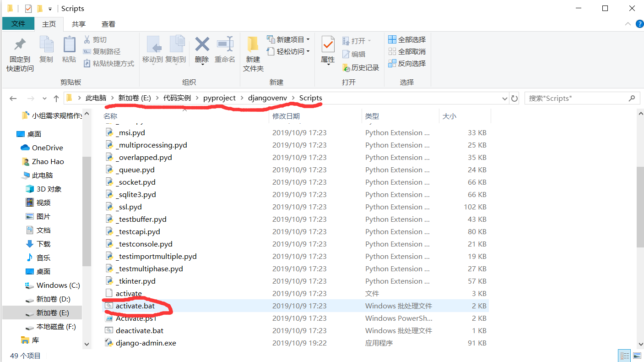This screenshot has height=362, width=644.
Task: Switch to the 共享 share tab
Action: tap(79, 24)
